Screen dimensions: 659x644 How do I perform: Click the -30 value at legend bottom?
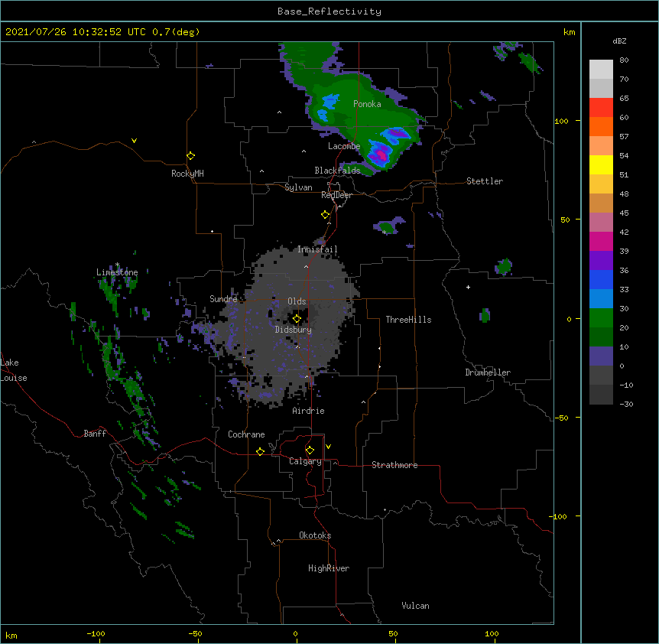(626, 404)
